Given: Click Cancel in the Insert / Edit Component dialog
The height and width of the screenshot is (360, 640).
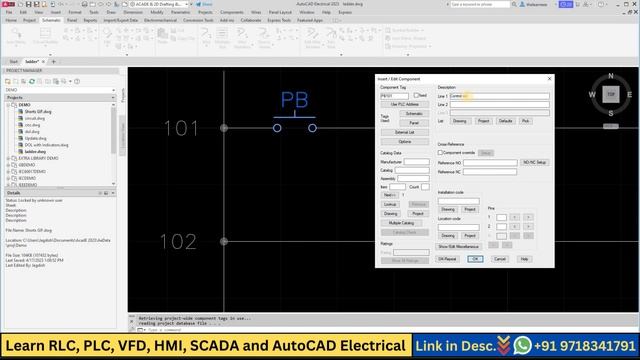Looking at the screenshot, I should pyautogui.click(x=500, y=259).
